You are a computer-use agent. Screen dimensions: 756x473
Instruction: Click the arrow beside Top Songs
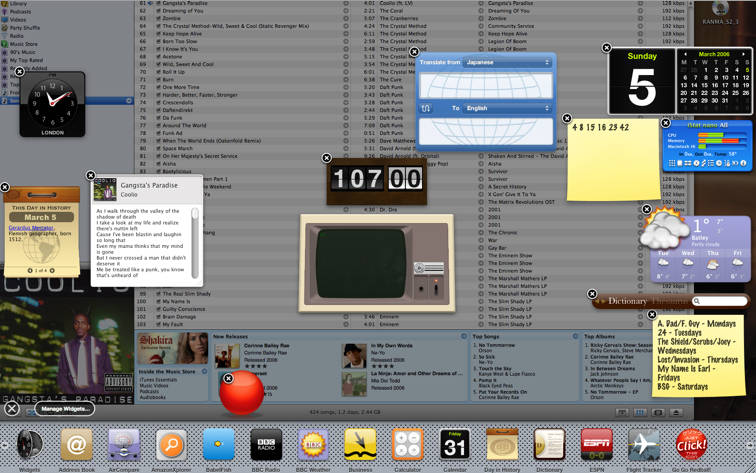[x=575, y=336]
